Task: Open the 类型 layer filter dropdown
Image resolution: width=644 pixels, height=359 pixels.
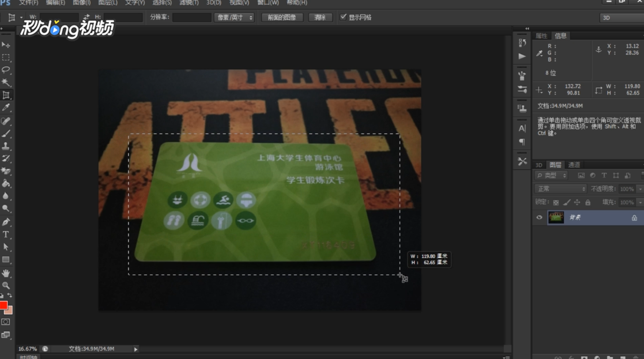Action: click(x=551, y=176)
